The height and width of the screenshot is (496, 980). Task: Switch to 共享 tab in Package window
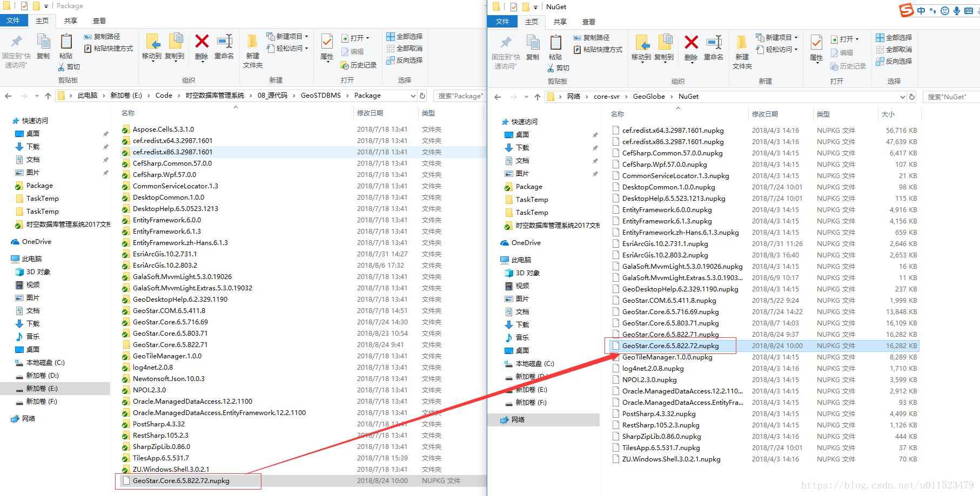pos(71,21)
